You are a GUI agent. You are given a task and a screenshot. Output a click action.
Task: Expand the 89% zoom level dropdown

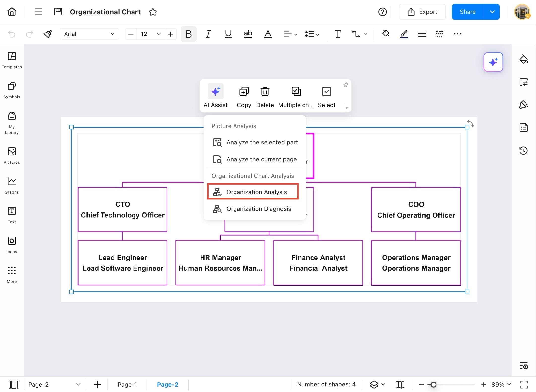tap(509, 384)
